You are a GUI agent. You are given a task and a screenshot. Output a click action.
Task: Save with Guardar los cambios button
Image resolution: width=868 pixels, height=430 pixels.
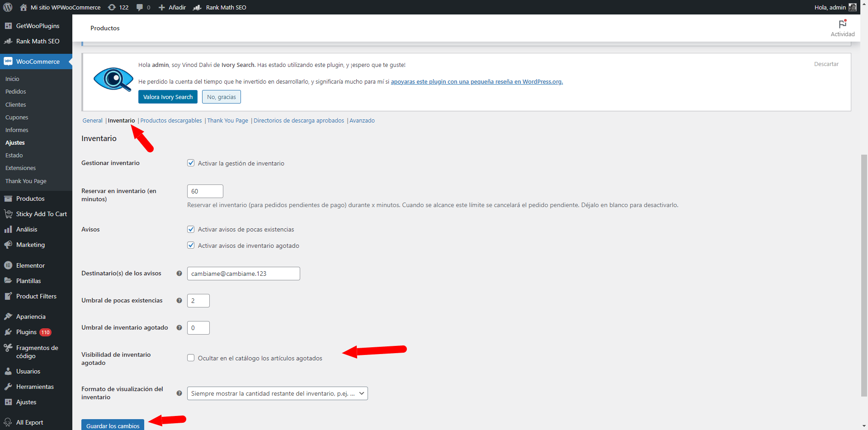113,425
